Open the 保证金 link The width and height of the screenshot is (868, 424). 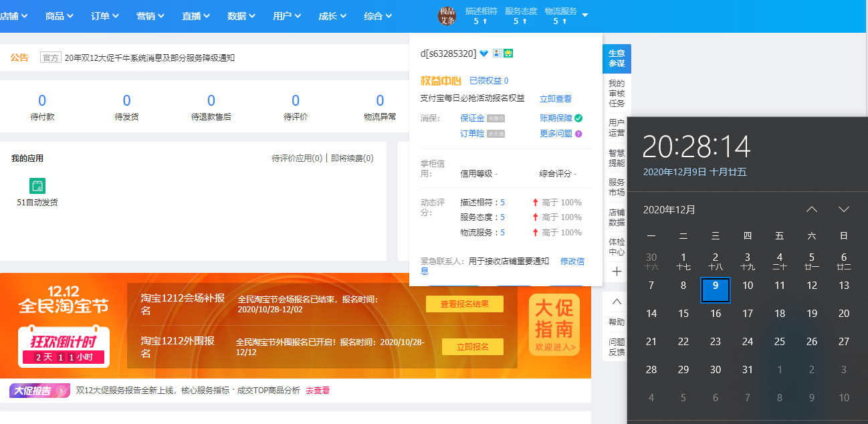click(472, 118)
